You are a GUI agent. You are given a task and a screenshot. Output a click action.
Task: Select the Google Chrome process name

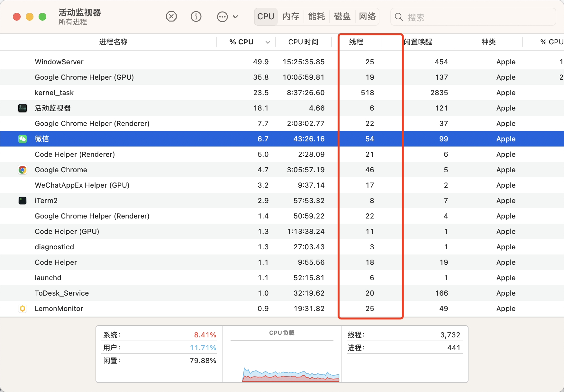tap(61, 170)
